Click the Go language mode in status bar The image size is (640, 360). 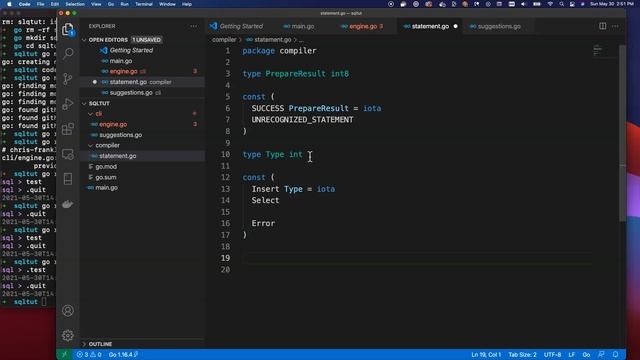pos(586,355)
